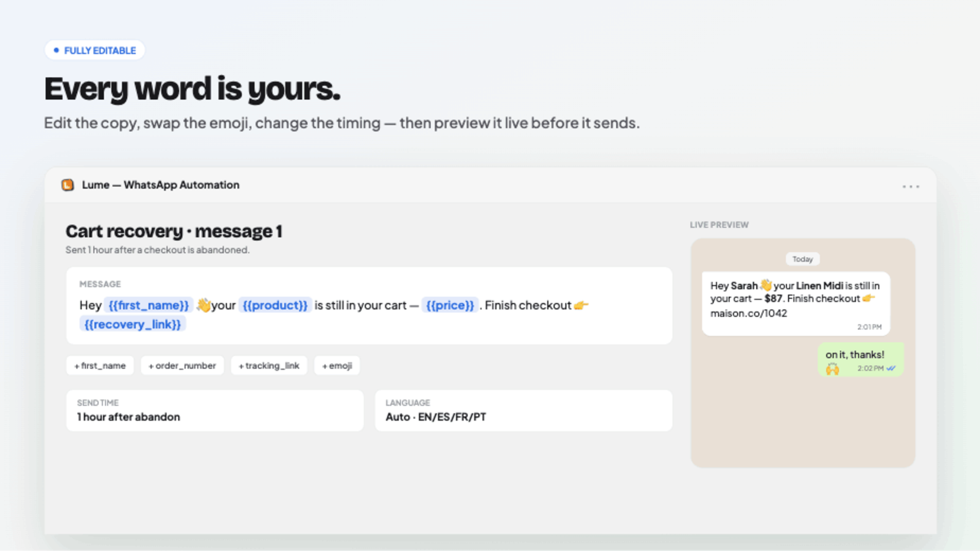
Task: Add the + tracking_link variable chip
Action: point(269,365)
